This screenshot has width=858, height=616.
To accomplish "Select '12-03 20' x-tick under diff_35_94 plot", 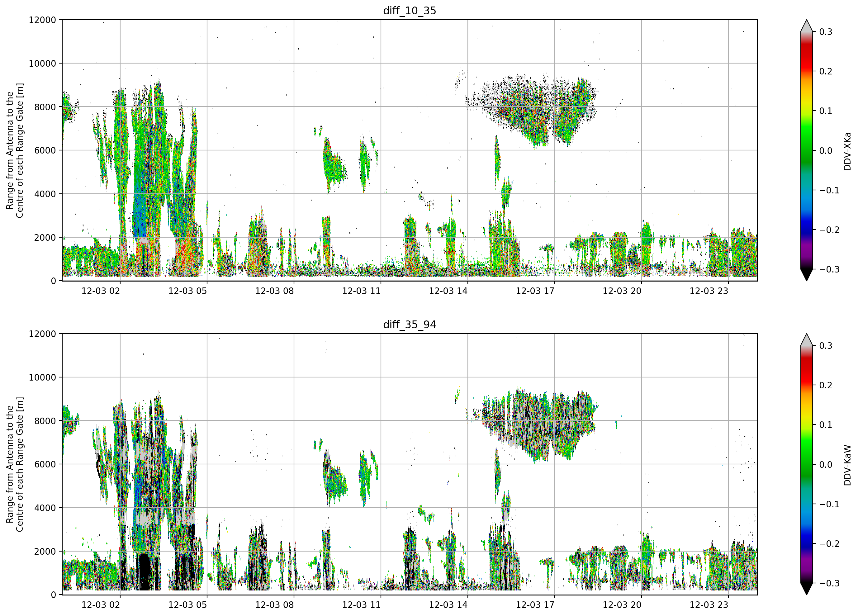I will [x=622, y=605].
